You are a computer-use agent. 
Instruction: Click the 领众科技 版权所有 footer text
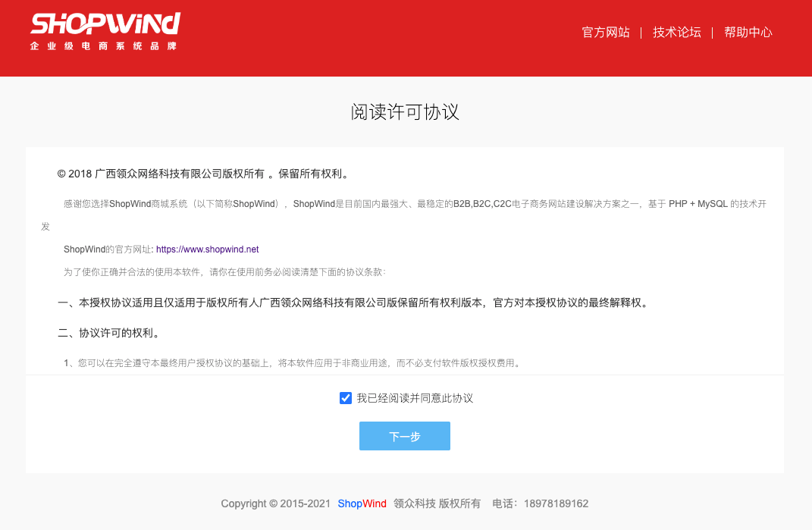coord(437,503)
